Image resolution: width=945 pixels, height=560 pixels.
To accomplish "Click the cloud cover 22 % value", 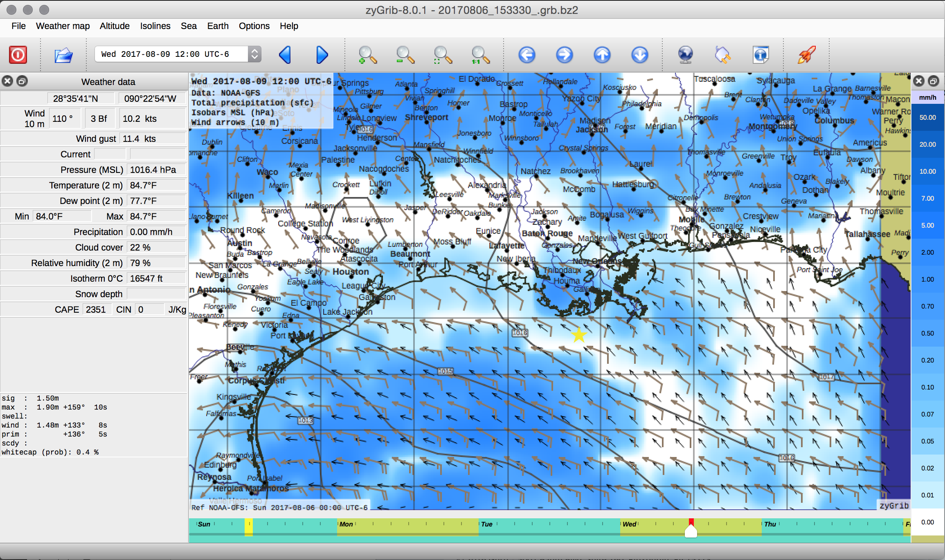I will point(157,247).
